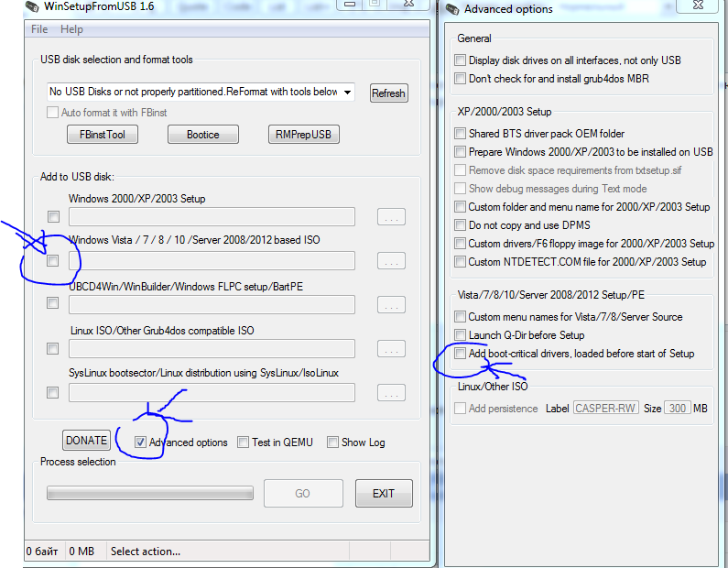
Task: Enable Launch Q-Dir before Setup
Action: (460, 335)
